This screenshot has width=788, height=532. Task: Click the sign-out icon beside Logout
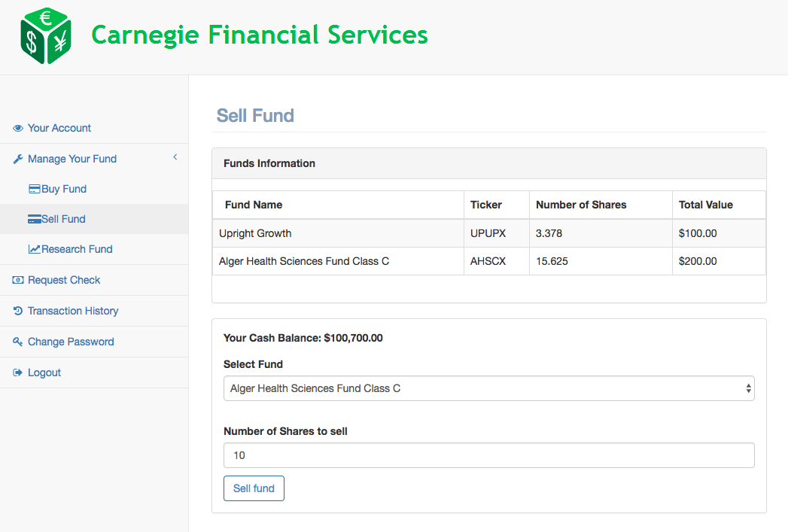point(18,372)
